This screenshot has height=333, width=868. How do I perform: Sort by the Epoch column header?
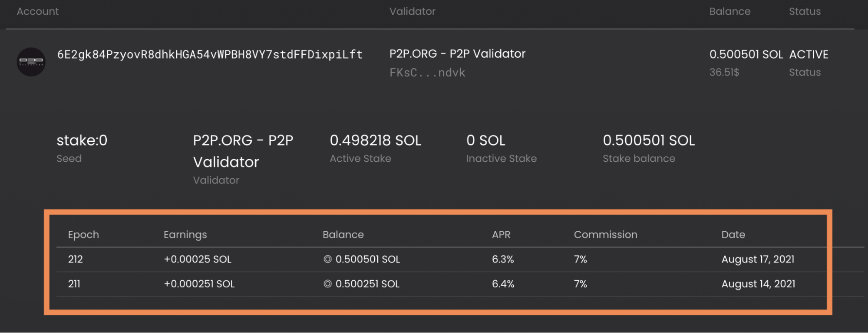[x=83, y=235]
